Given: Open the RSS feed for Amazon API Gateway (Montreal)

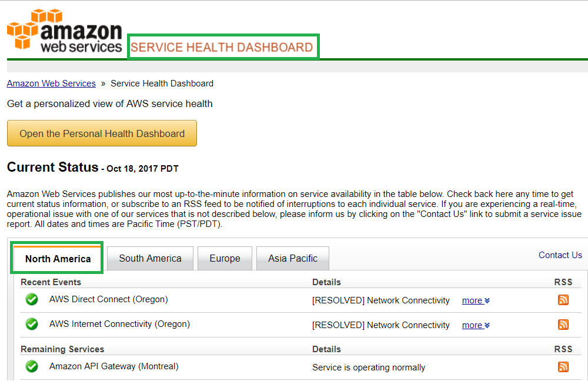Looking at the screenshot, I should [563, 367].
